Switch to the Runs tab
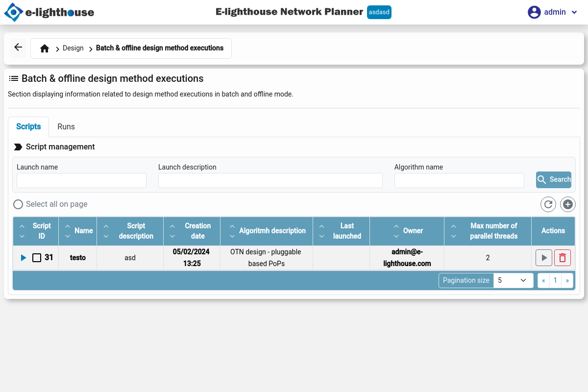 click(x=66, y=127)
